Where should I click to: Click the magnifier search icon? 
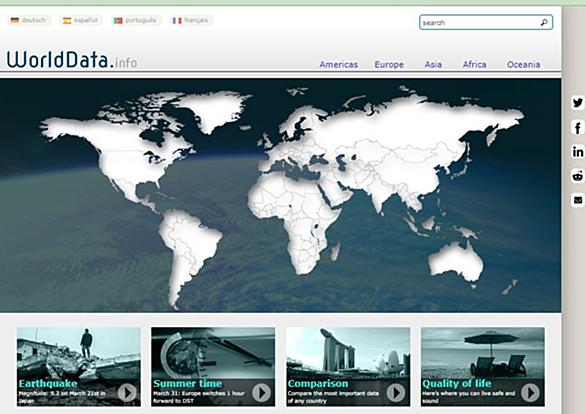(544, 22)
